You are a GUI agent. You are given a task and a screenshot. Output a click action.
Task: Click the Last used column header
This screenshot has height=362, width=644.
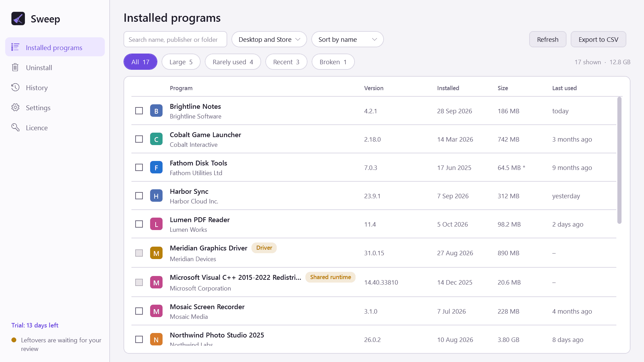coord(564,88)
